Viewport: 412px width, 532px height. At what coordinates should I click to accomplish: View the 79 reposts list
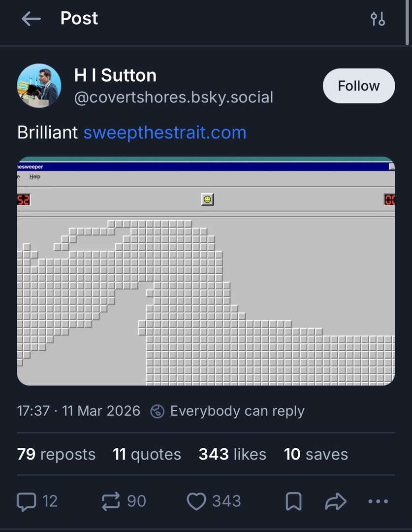[56, 454]
